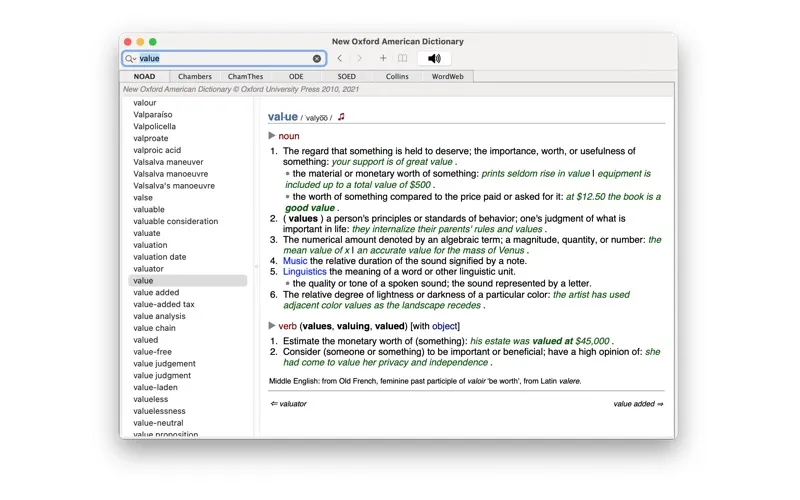The width and height of the screenshot is (800, 500).
Task: Select 'valuation' in the word list
Action: 150,245
